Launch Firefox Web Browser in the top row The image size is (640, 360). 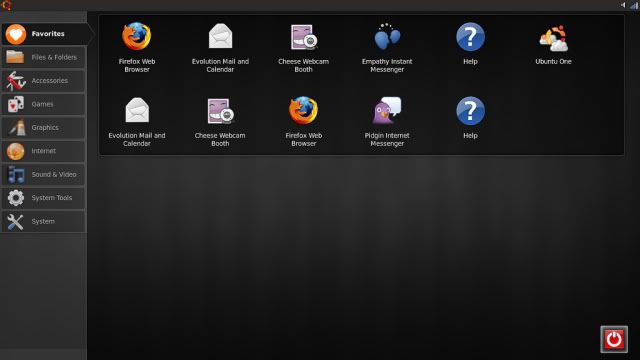[x=137, y=47]
